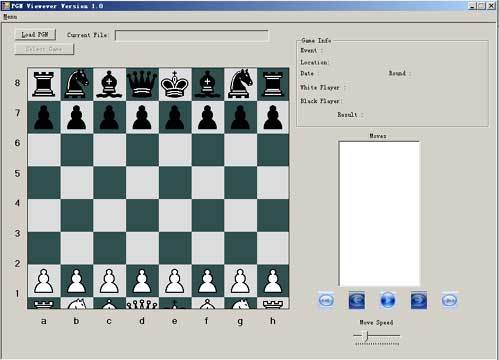Jump to the first move button
This screenshot has width=499, height=360.
tap(326, 300)
